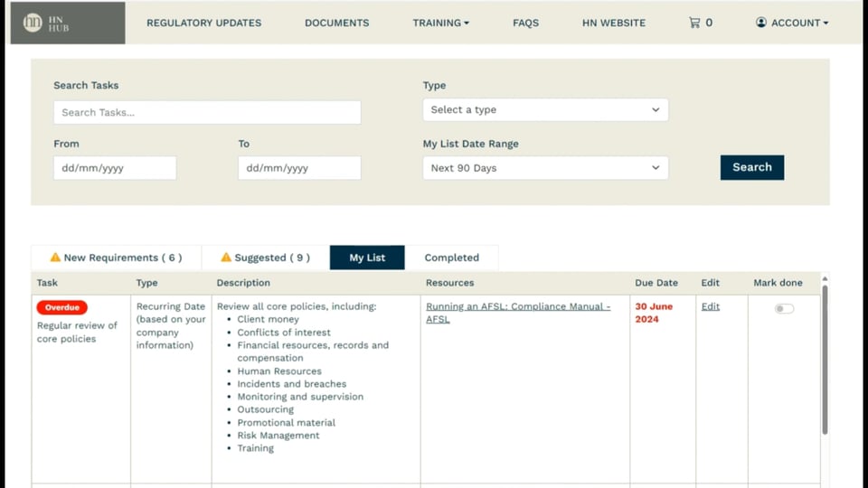Click the Promotional material bullet item
The image size is (868, 488).
coord(287,423)
